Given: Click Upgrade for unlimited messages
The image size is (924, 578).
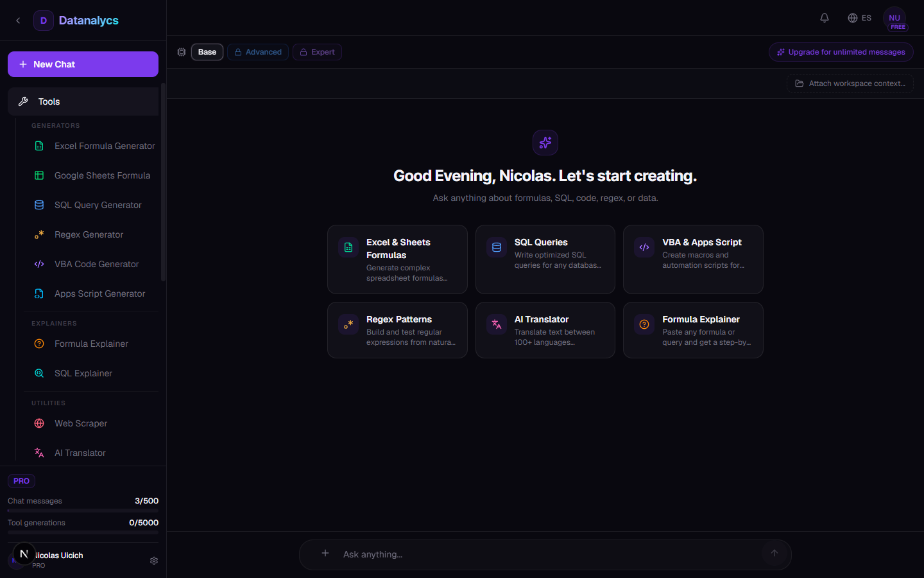Looking at the screenshot, I should [841, 52].
